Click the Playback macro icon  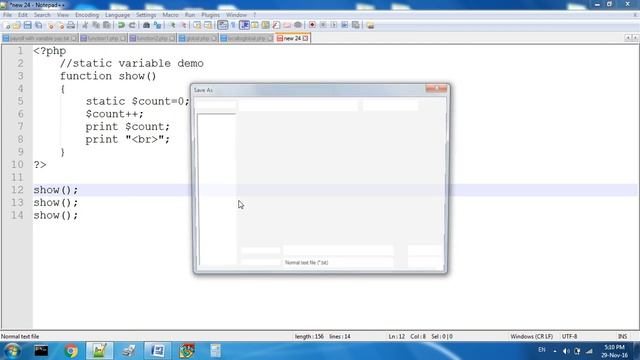[334, 25]
